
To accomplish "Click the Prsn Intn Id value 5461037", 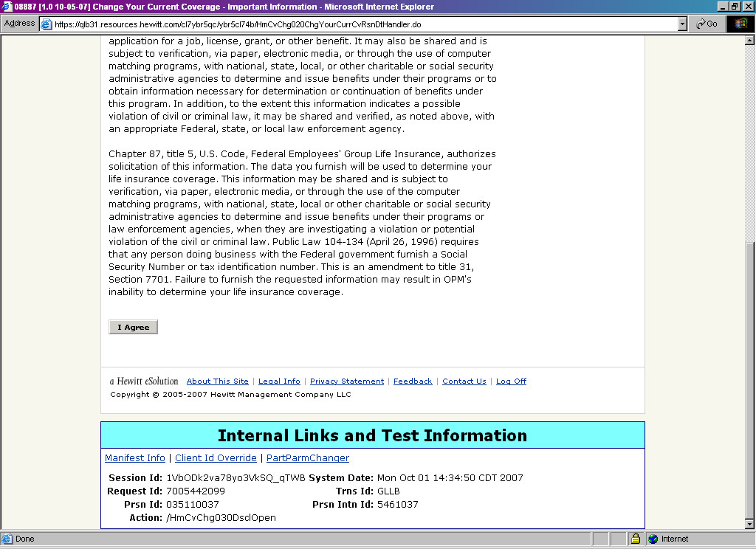I will click(398, 504).
